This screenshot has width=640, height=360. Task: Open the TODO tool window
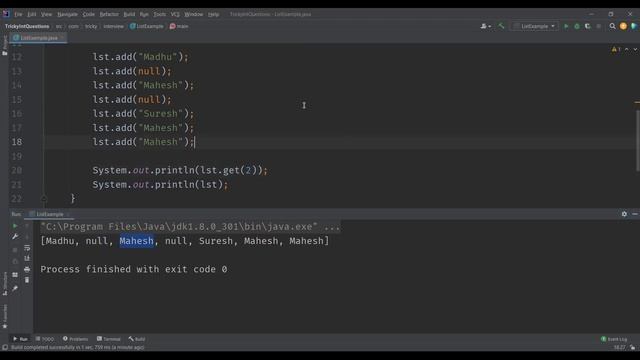tap(45, 339)
